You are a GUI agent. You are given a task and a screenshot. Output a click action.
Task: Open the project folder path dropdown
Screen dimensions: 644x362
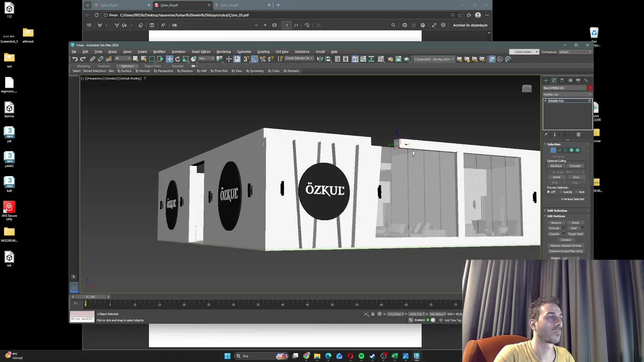pyautogui.click(x=434, y=59)
